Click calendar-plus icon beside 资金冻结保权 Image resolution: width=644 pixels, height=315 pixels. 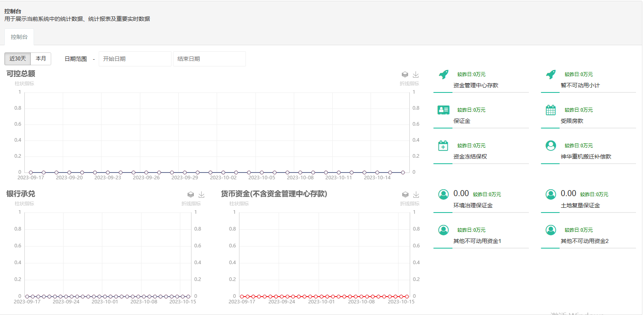(443, 146)
